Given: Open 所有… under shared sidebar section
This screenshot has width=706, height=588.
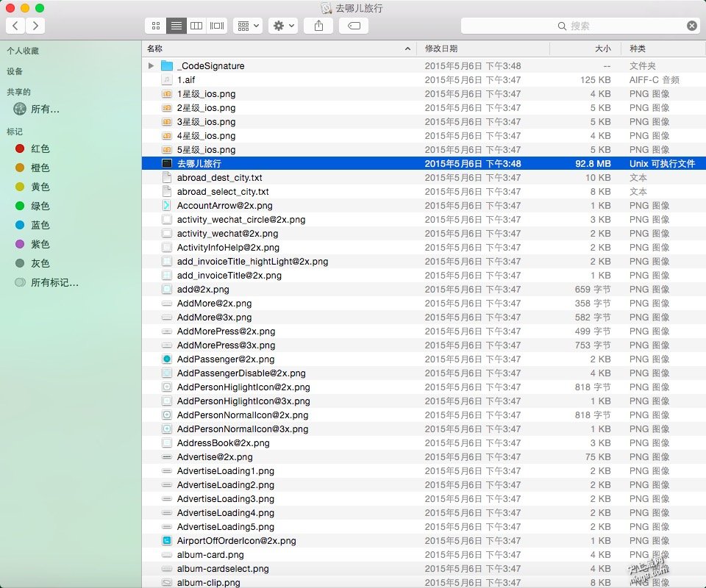Looking at the screenshot, I should pyautogui.click(x=37, y=109).
